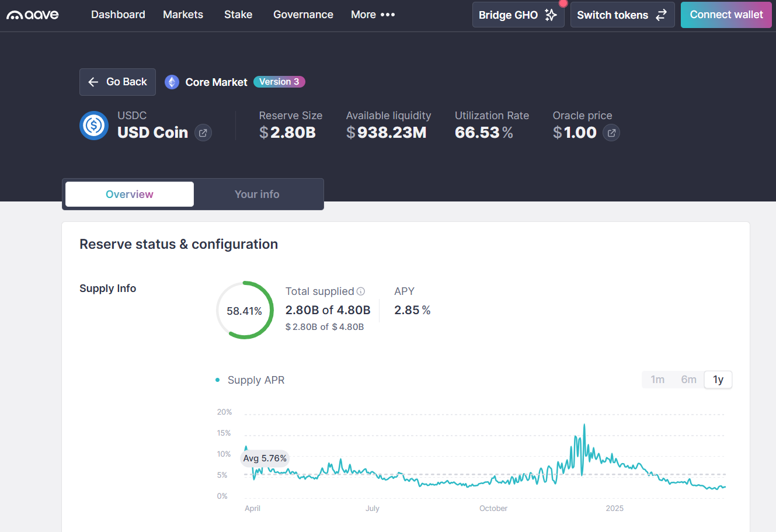
Task: Click the Ethereum Core Market icon
Action: (172, 82)
